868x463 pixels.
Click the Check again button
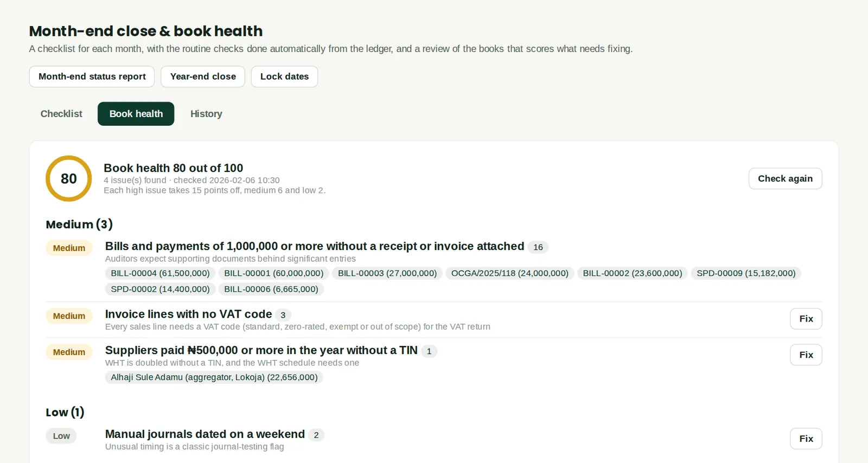(785, 178)
